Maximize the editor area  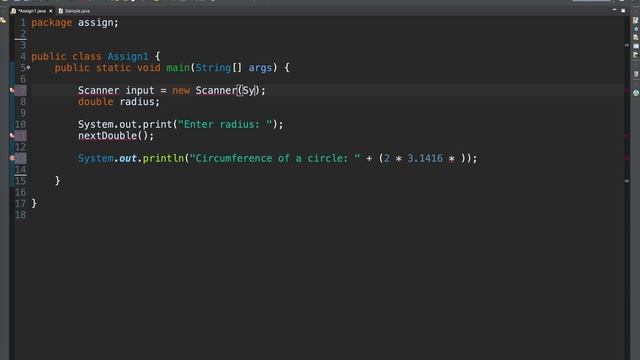coord(623,10)
